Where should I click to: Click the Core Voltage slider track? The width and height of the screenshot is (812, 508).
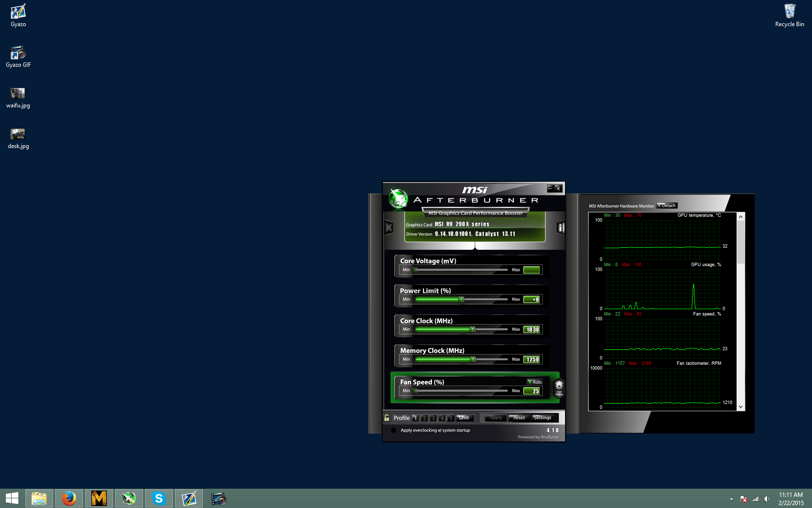[x=462, y=270]
